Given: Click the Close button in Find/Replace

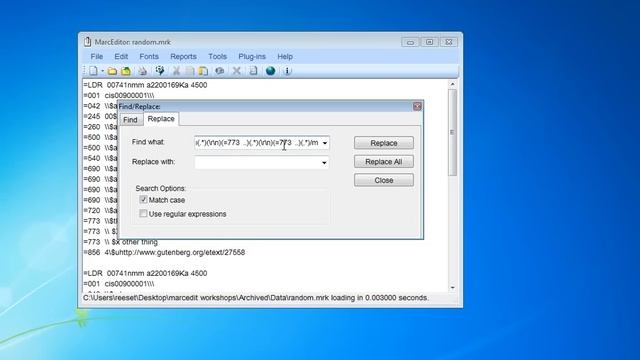Looking at the screenshot, I should pos(384,180).
